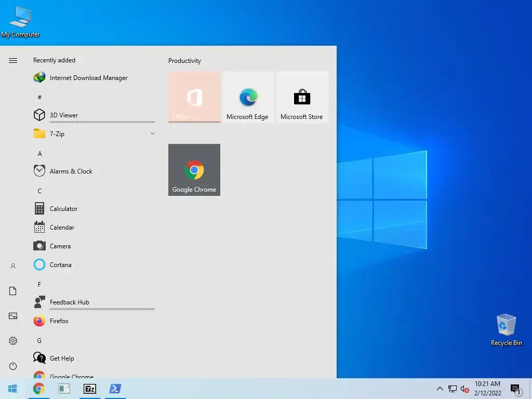Screen dimensions: 532x399
Task: Launch Firefox from the app list
Action: [94, 320]
